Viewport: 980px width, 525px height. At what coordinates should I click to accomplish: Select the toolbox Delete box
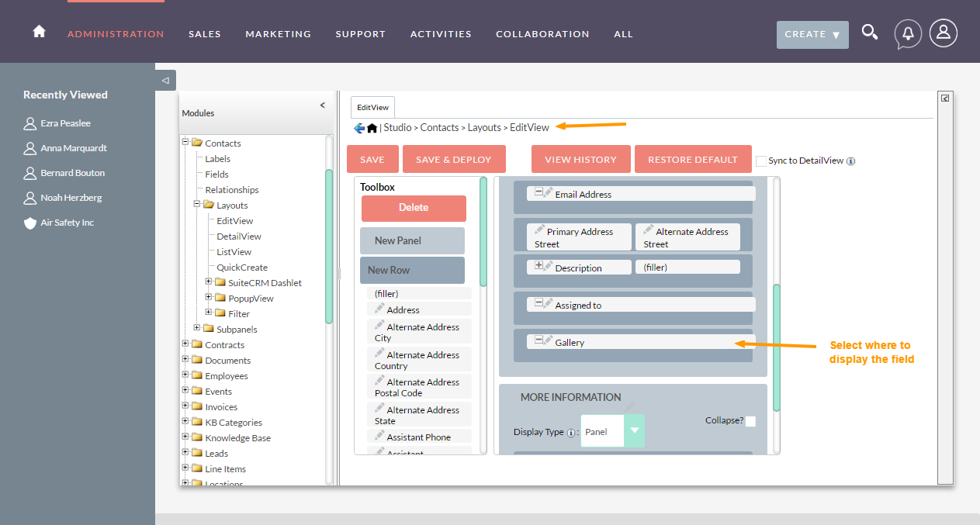coord(414,208)
